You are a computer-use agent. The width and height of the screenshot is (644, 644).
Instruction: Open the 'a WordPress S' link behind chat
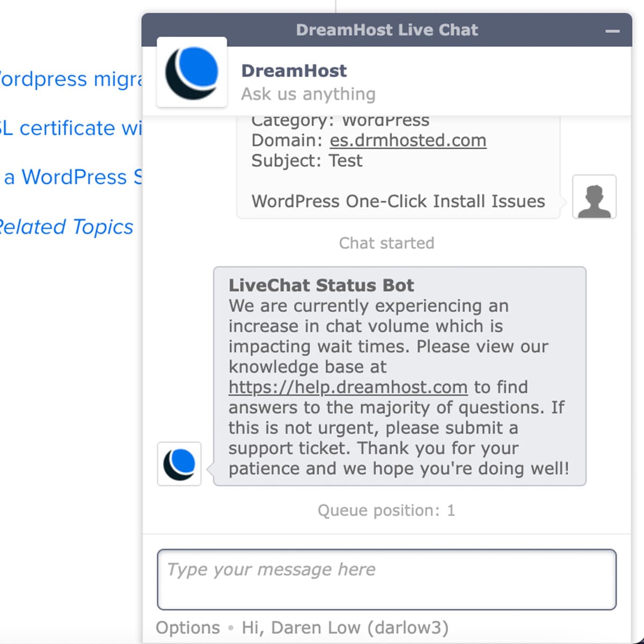click(x=72, y=177)
